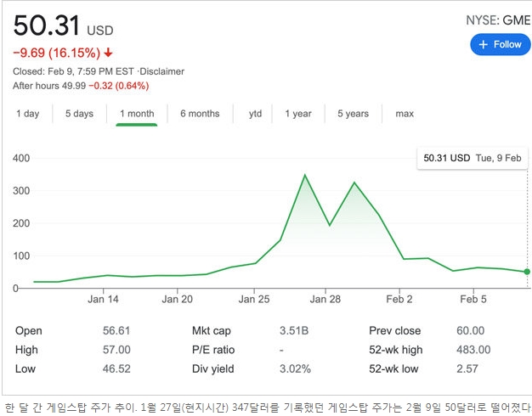The width and height of the screenshot is (532, 416).
Task: Select the 1 month tab
Action: tap(137, 114)
